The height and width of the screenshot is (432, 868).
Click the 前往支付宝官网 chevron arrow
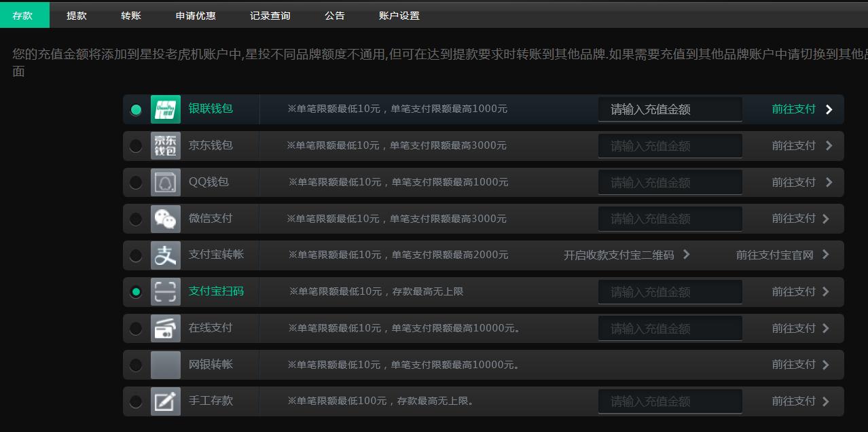[x=825, y=255]
